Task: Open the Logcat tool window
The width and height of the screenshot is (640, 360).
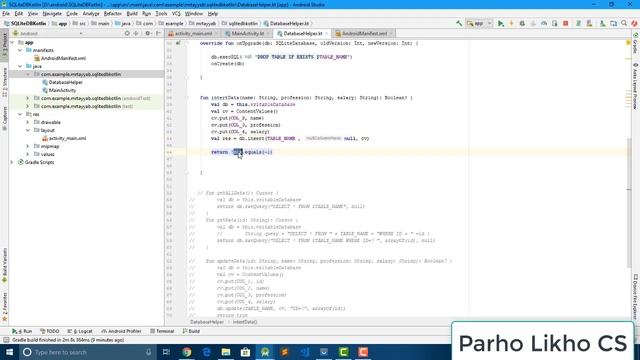Action: point(80,331)
